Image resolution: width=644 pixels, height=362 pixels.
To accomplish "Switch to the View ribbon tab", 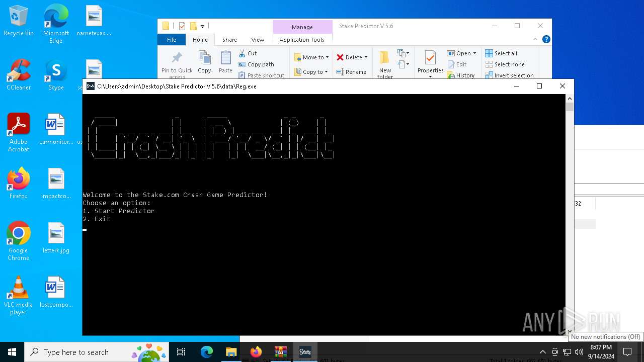I will 258,40.
